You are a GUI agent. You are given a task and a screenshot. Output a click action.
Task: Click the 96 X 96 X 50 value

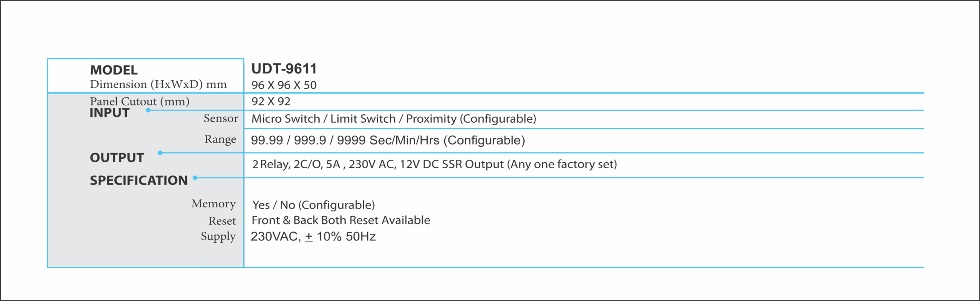[284, 85]
